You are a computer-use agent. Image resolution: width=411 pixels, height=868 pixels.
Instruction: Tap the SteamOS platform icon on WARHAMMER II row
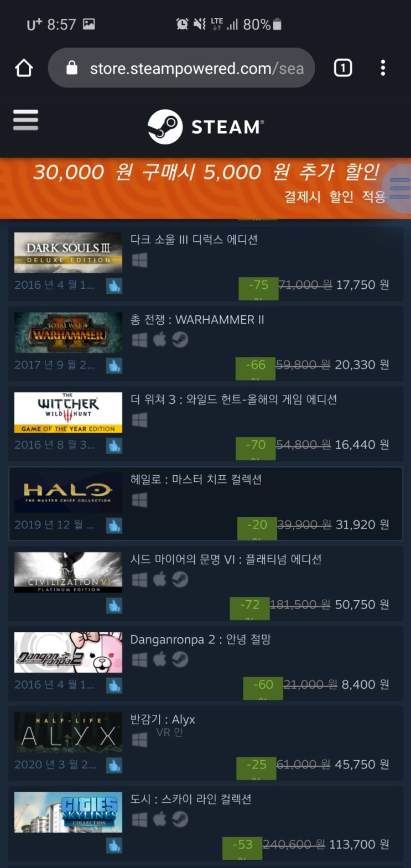180,340
